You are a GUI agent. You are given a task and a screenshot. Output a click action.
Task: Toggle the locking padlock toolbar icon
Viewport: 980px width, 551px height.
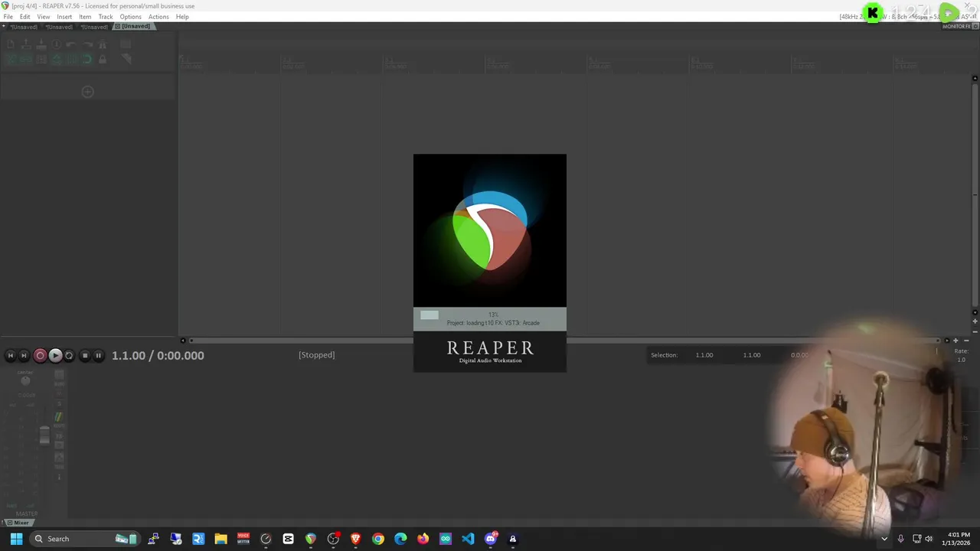tap(103, 59)
